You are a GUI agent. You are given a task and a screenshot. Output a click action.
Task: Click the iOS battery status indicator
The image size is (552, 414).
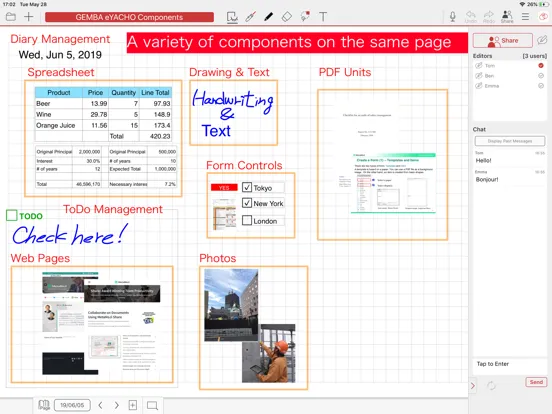click(543, 4)
